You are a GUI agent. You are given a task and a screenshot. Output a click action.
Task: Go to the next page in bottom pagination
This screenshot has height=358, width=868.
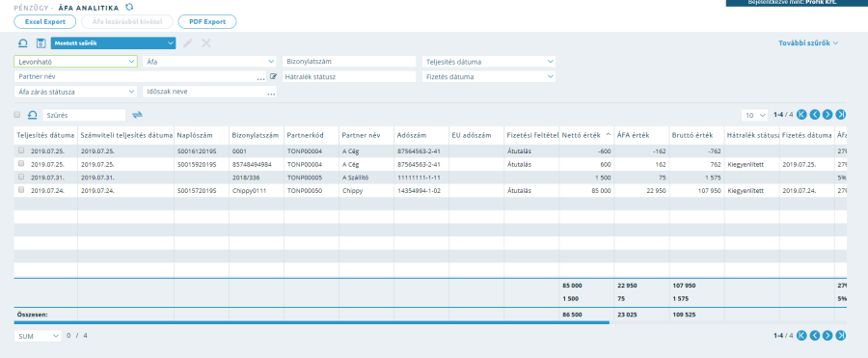pyautogui.click(x=827, y=335)
